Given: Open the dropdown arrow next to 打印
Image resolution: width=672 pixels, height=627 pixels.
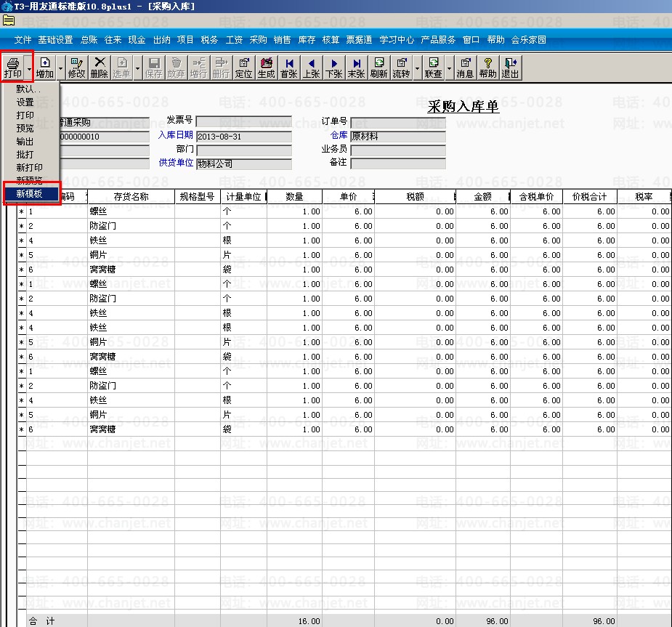Looking at the screenshot, I should tap(29, 68).
